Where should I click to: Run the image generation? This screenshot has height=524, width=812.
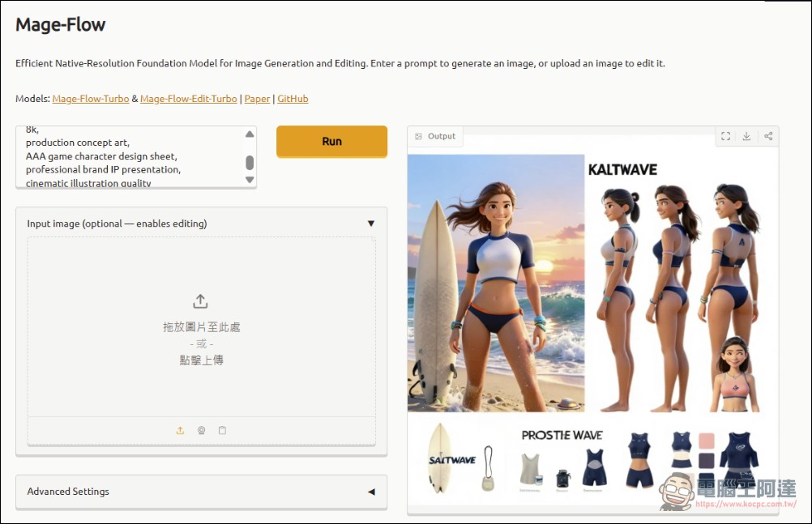tap(331, 142)
